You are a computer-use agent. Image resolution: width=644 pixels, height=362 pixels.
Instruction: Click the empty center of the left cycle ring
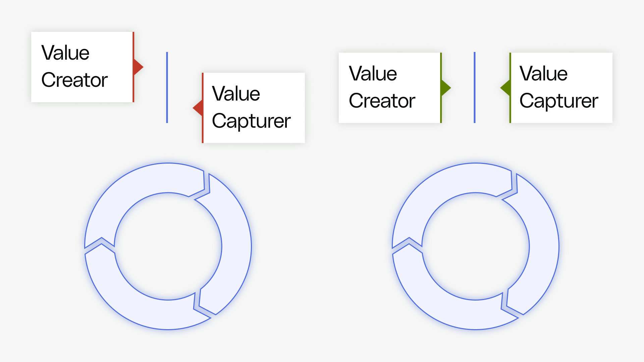click(x=168, y=246)
